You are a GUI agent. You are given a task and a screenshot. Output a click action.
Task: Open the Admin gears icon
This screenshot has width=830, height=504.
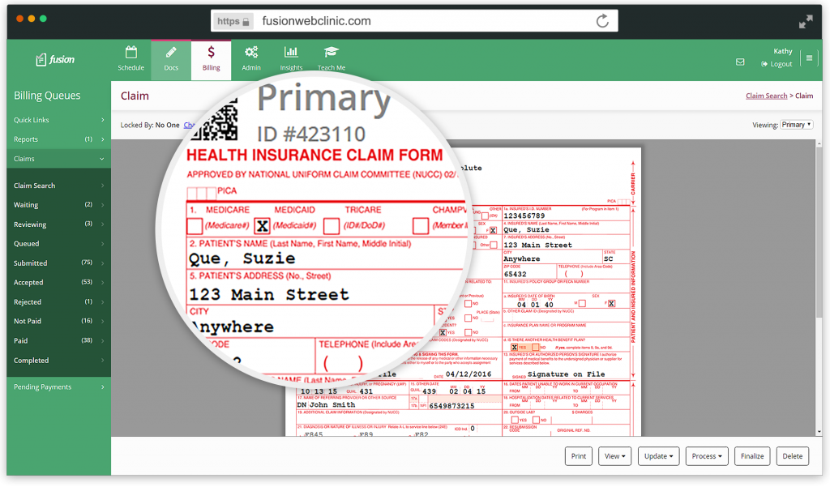tap(251, 52)
